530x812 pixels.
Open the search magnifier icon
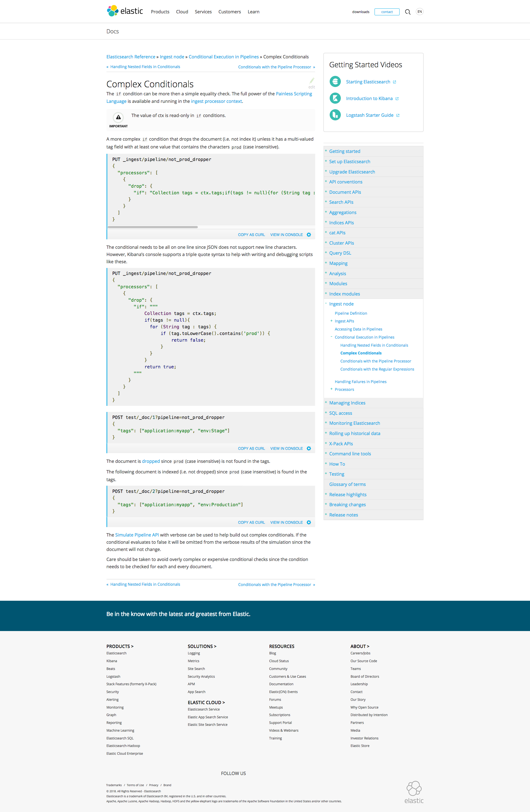click(407, 12)
